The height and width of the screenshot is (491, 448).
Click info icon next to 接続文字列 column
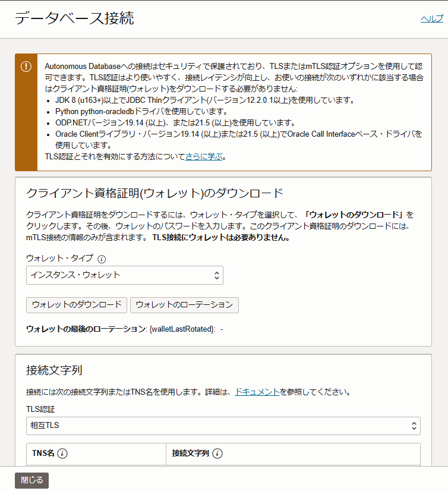[217, 453]
